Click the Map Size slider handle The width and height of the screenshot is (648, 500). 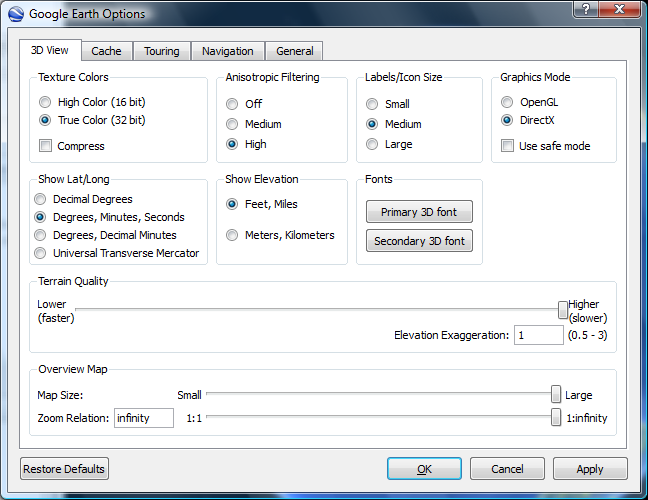(x=556, y=394)
